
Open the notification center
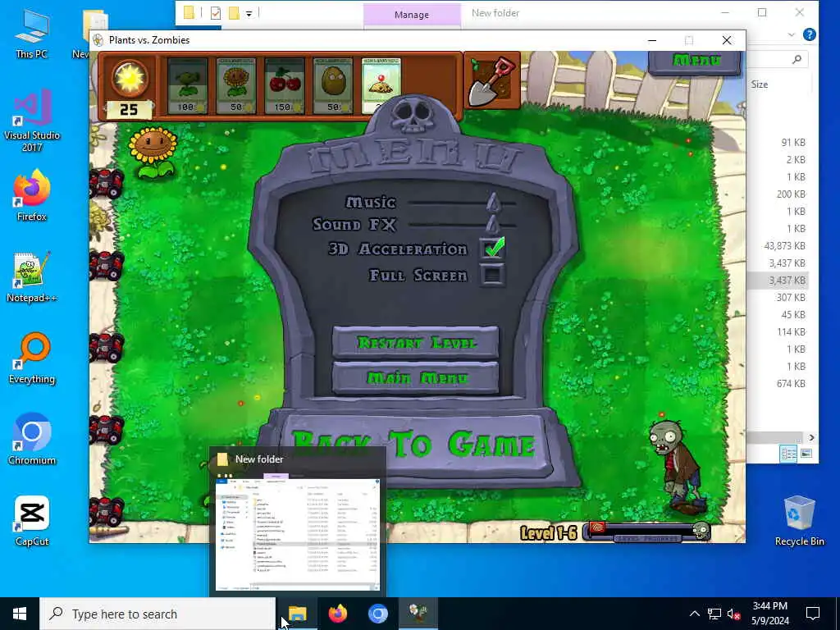(x=813, y=614)
